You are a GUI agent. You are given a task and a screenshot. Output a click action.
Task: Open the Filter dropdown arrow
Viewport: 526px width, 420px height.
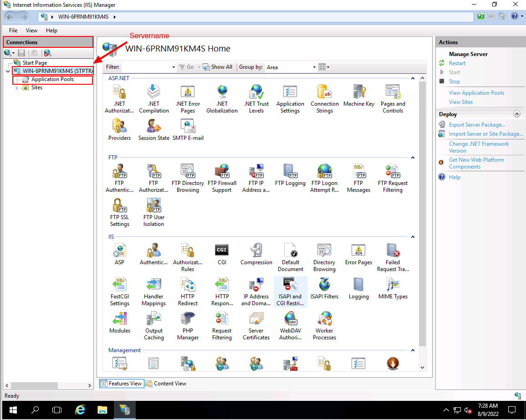click(174, 67)
